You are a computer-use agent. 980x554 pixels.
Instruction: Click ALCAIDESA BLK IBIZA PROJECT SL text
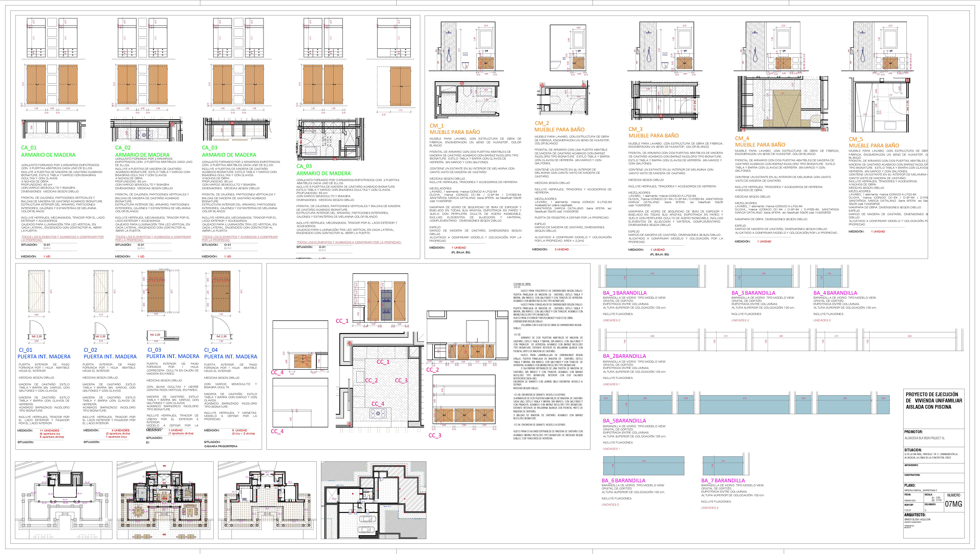coord(925,438)
